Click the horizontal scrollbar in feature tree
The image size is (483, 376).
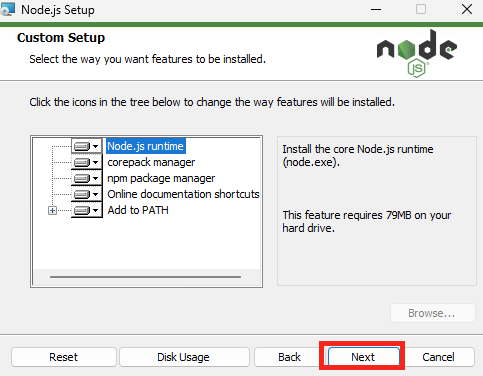tap(145, 277)
